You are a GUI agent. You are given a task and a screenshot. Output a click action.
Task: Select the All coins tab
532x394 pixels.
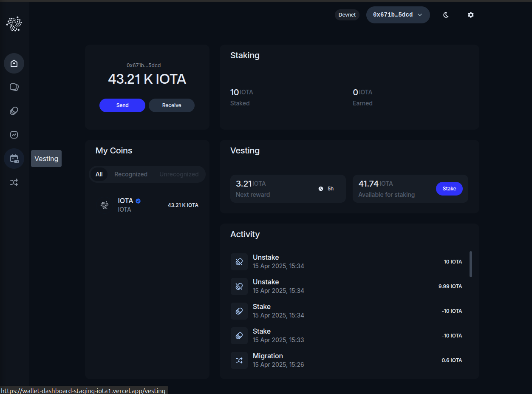click(x=99, y=174)
